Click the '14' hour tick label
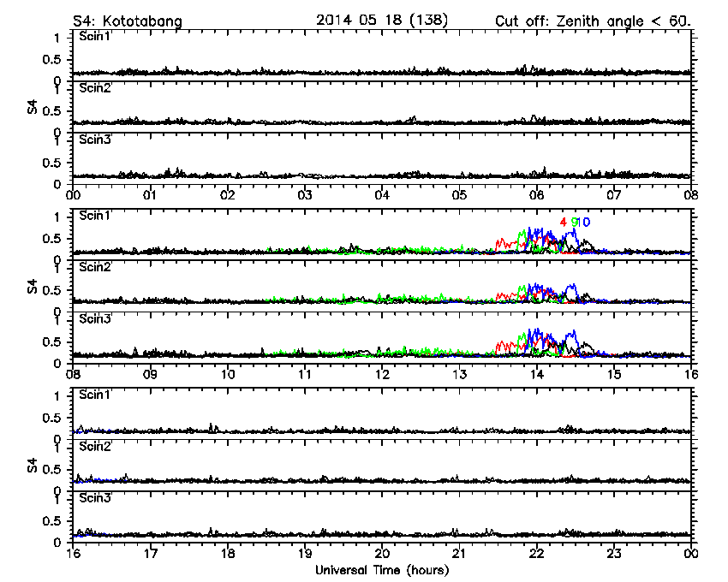This screenshot has height=582, width=728. (x=537, y=374)
